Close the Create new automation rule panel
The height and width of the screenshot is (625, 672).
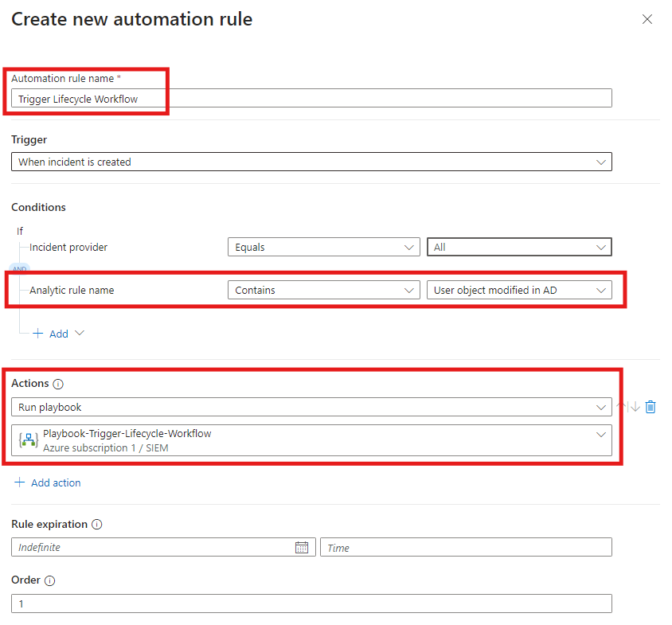tap(647, 19)
